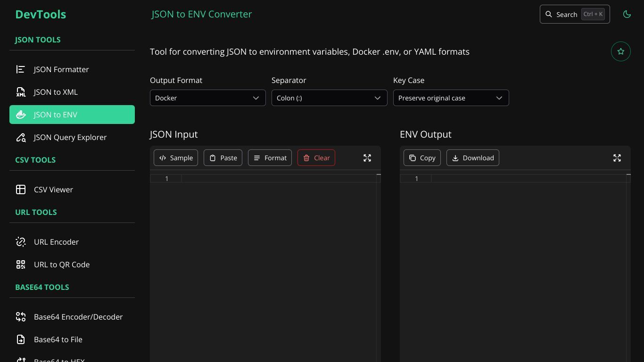Click the QR code icon
The width and height of the screenshot is (644, 362).
click(x=21, y=264)
